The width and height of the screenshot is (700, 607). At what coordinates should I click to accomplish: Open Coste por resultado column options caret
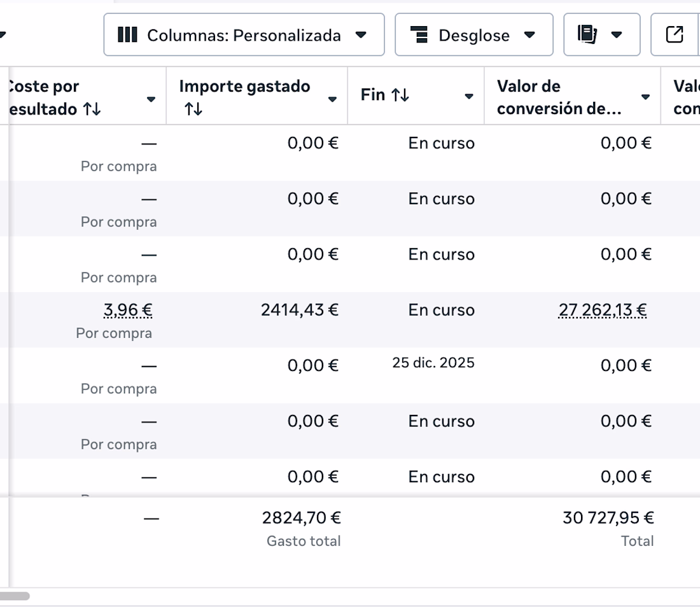(x=151, y=99)
